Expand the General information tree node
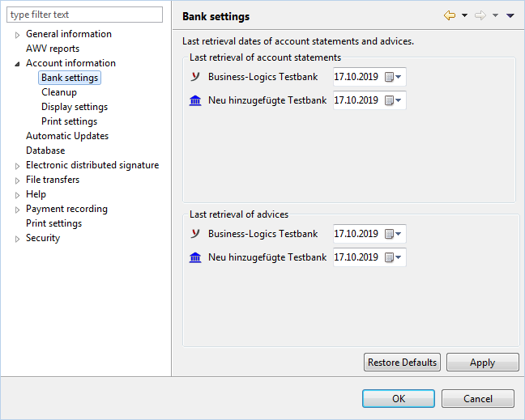 click(x=17, y=35)
